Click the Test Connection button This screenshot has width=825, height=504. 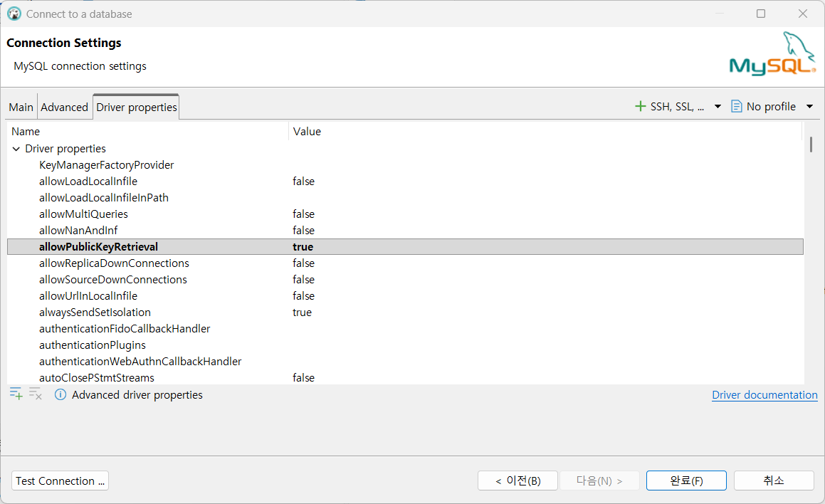(61, 481)
